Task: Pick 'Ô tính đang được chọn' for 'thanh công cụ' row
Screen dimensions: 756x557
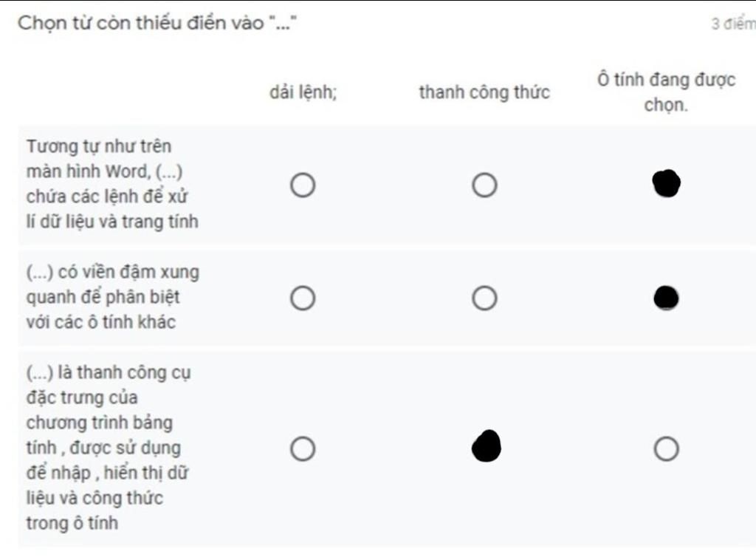Action: coord(667,448)
